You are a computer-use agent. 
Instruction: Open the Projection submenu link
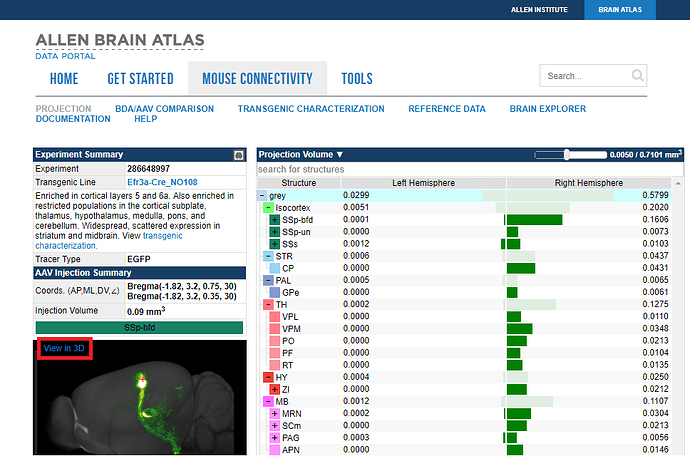[63, 109]
